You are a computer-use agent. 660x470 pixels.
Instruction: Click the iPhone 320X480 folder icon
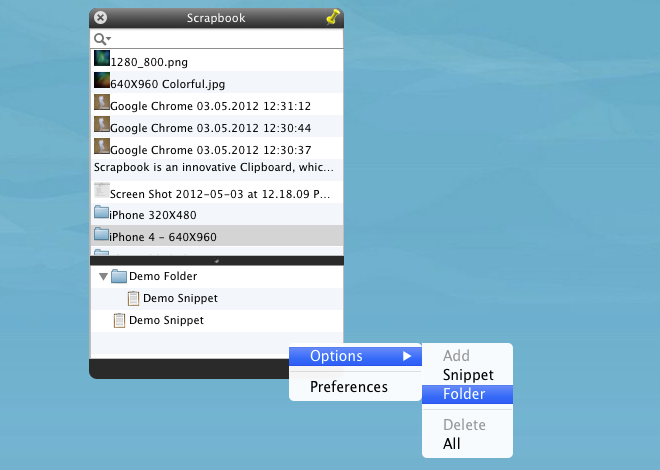[x=101, y=212]
